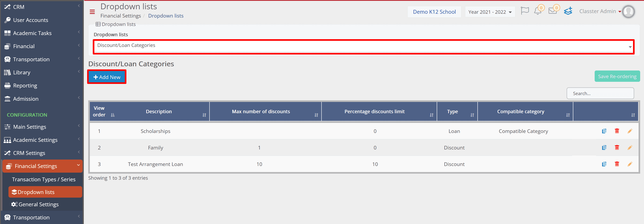Open the Year 2021 - 2022 selector
The image size is (644, 224).
[x=490, y=12]
